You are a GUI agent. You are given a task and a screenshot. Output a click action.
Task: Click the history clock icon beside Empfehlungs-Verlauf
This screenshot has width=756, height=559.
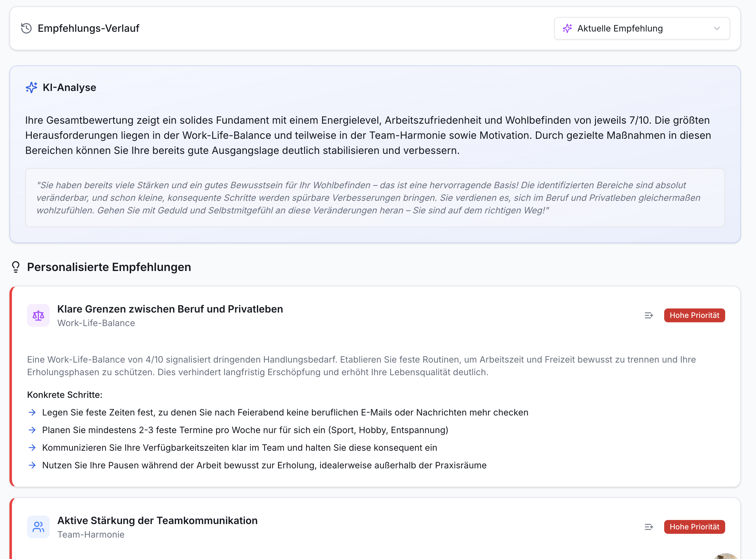tap(26, 28)
